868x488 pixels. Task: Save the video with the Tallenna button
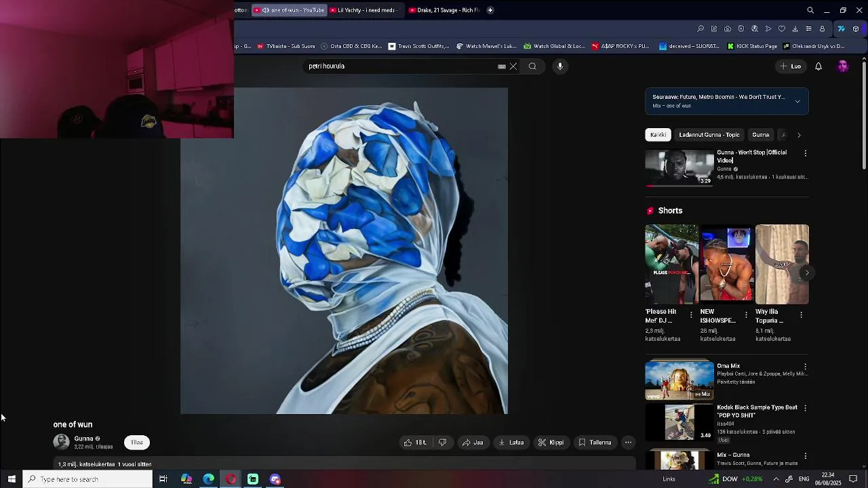point(595,443)
